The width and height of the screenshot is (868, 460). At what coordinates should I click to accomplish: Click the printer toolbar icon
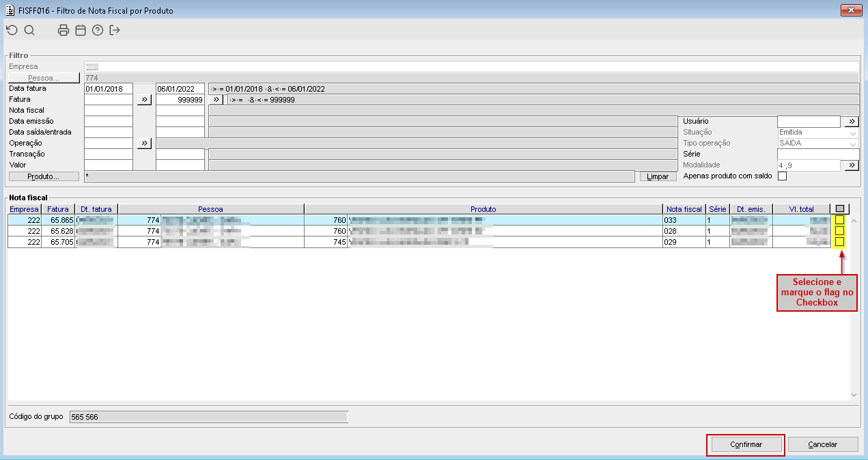64,30
